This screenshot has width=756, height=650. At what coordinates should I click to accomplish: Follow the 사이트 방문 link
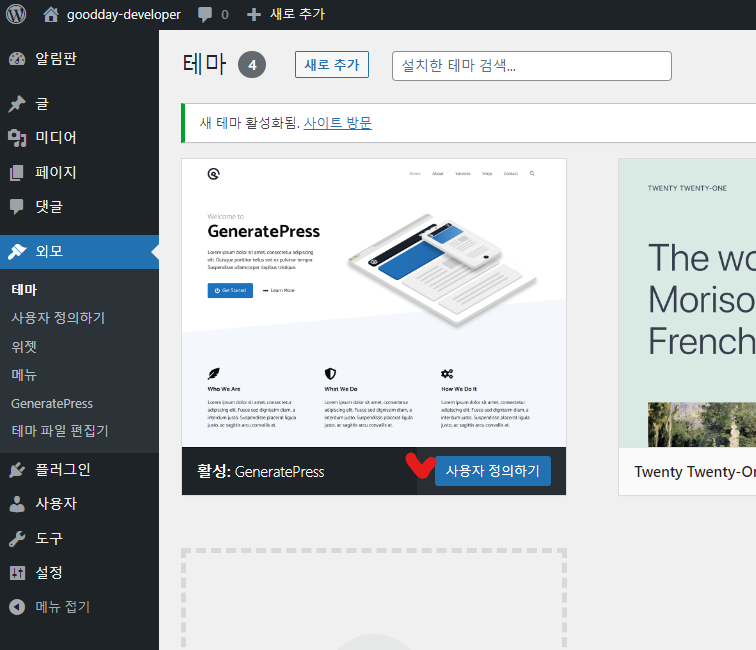(338, 123)
